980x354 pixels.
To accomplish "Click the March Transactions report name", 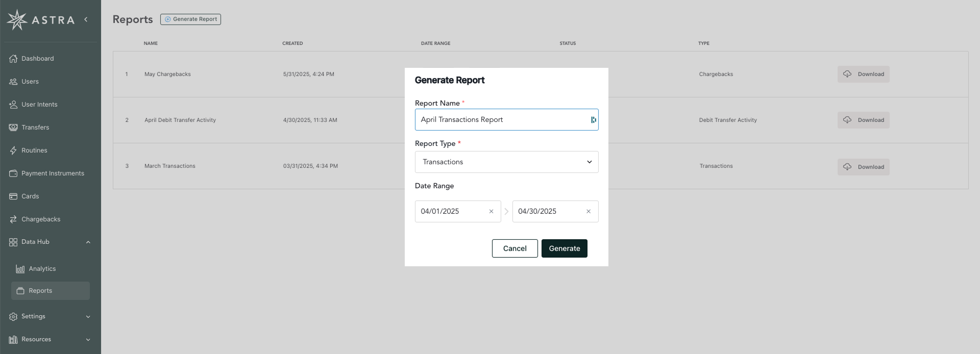I will click(170, 166).
